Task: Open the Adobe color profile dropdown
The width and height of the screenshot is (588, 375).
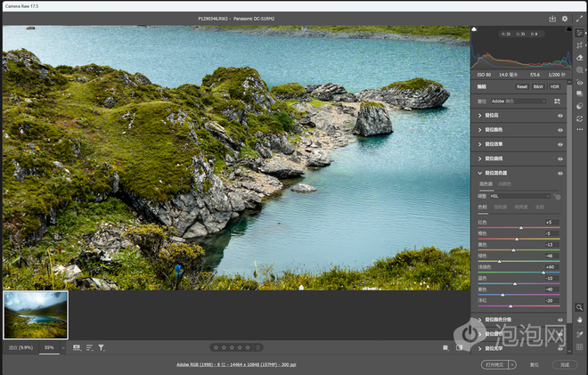Action: [519, 102]
